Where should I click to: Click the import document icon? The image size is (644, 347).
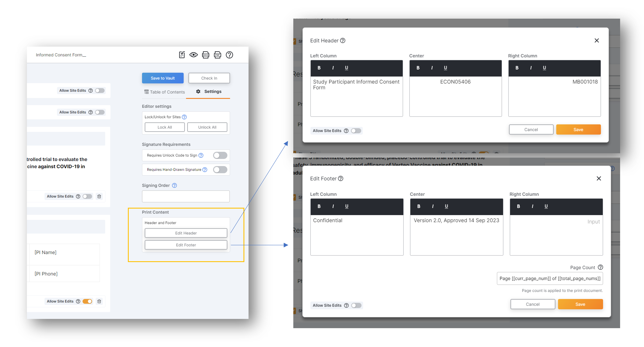pyautogui.click(x=182, y=55)
